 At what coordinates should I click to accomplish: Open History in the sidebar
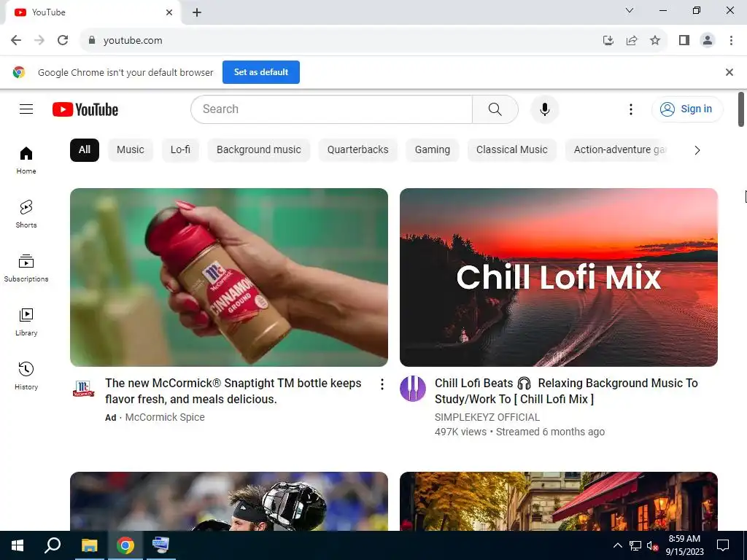[26, 376]
